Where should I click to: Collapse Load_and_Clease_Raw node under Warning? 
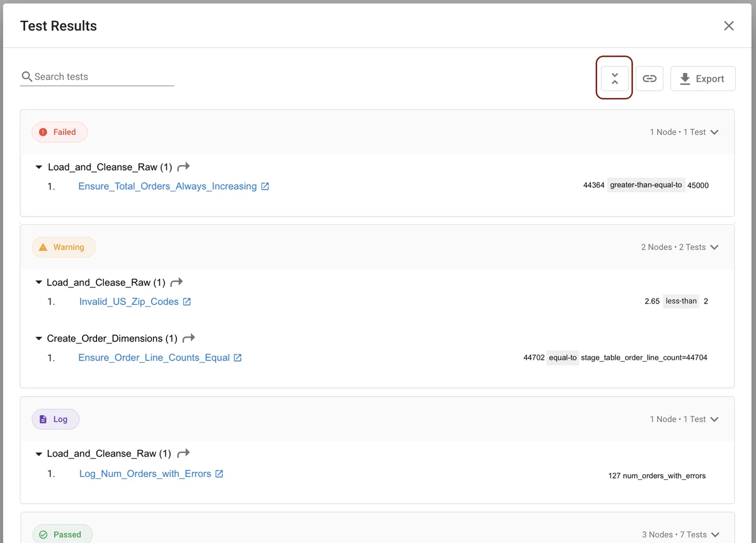[39, 283]
